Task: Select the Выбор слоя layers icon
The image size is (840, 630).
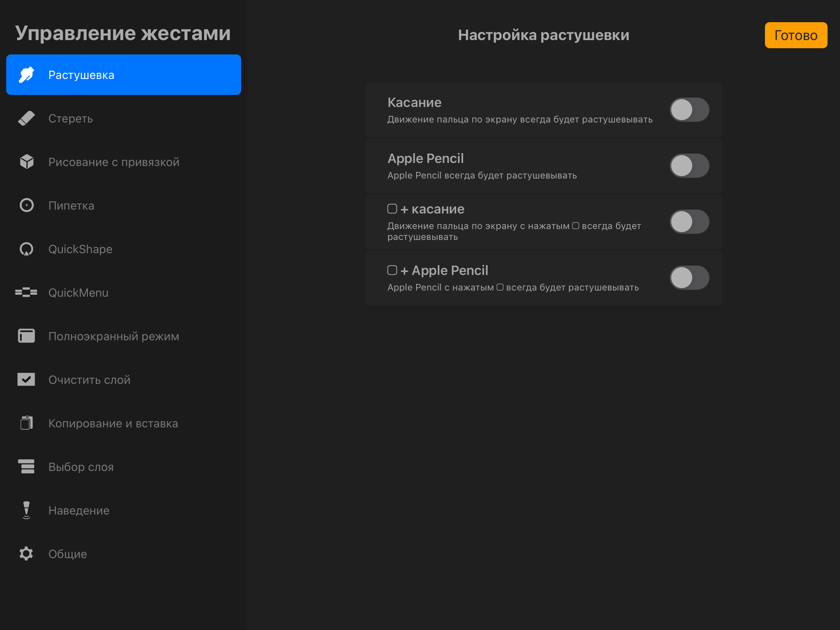Action: point(26,467)
